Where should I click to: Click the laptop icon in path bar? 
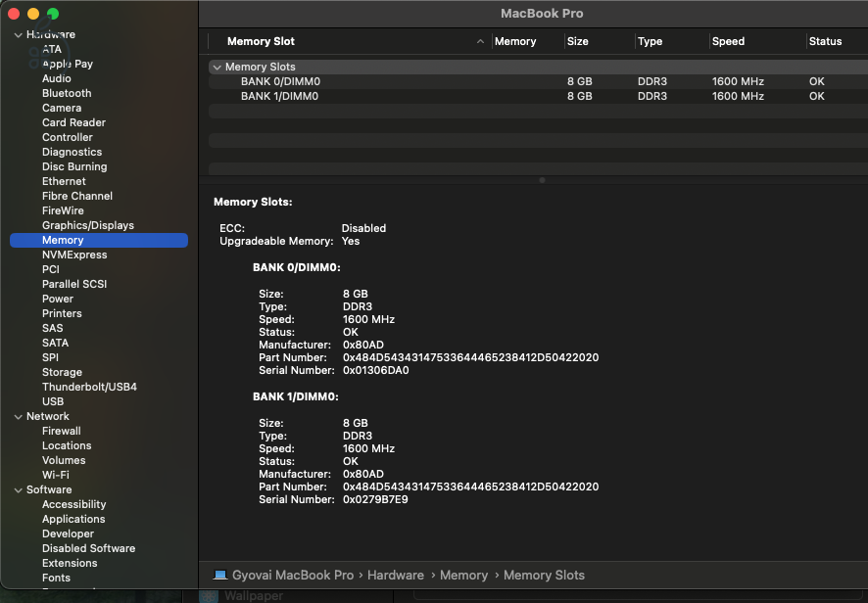click(220, 575)
